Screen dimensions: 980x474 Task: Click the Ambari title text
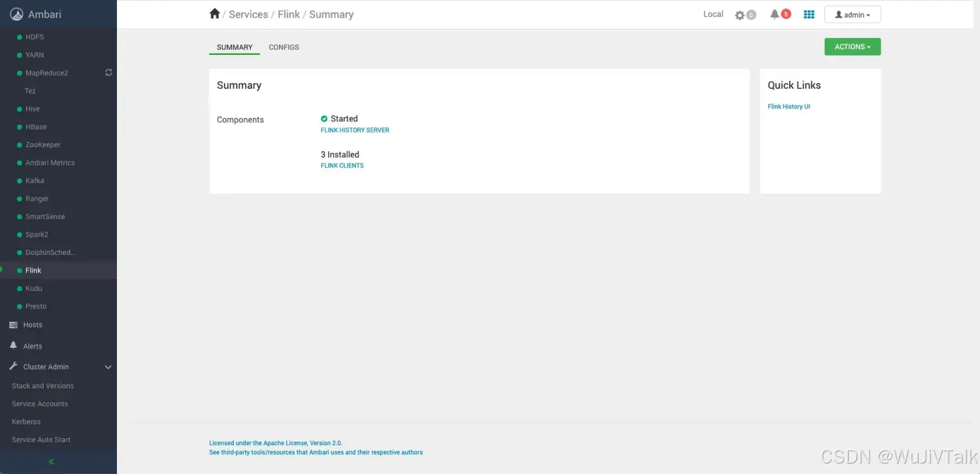[x=44, y=14]
